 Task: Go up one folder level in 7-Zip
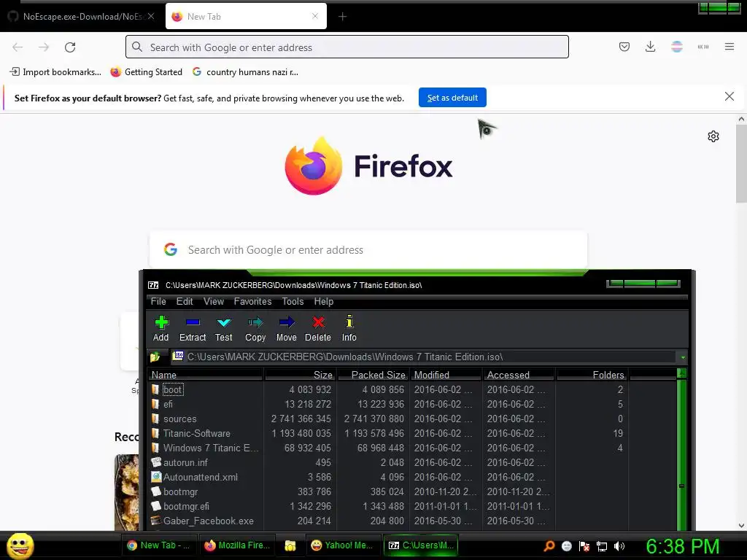point(155,357)
